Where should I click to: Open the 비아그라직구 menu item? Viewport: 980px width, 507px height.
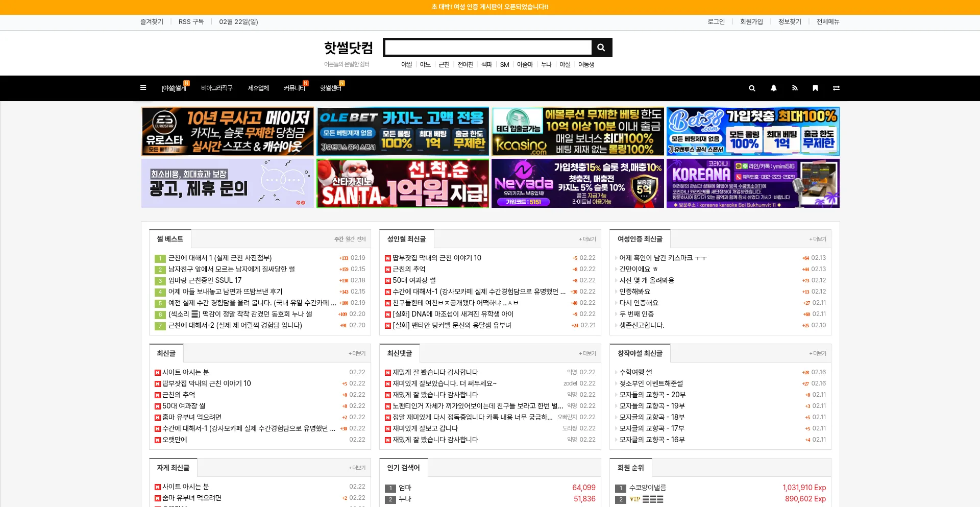click(x=217, y=88)
